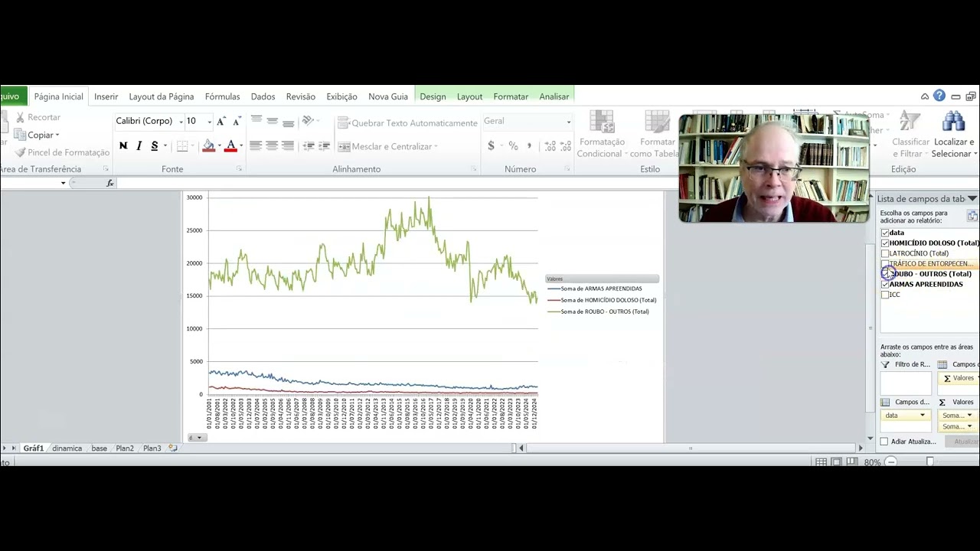The image size is (980, 551).
Task: Uncheck HOMICÍDIO DOLOSO (Total) field
Action: point(885,243)
